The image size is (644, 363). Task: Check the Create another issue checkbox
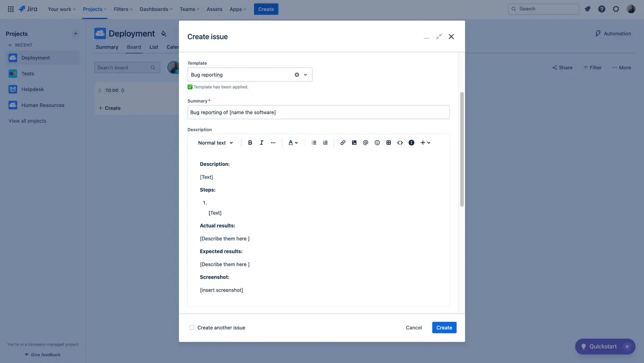point(192,328)
